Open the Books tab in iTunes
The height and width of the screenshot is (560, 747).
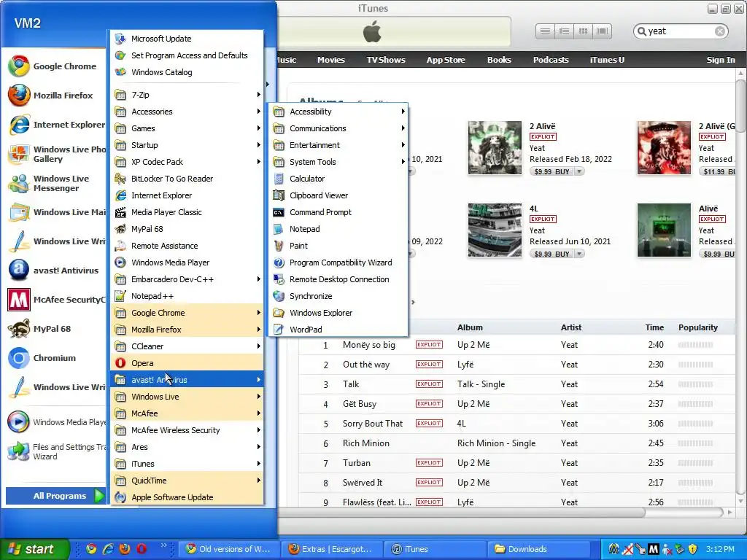(x=499, y=60)
